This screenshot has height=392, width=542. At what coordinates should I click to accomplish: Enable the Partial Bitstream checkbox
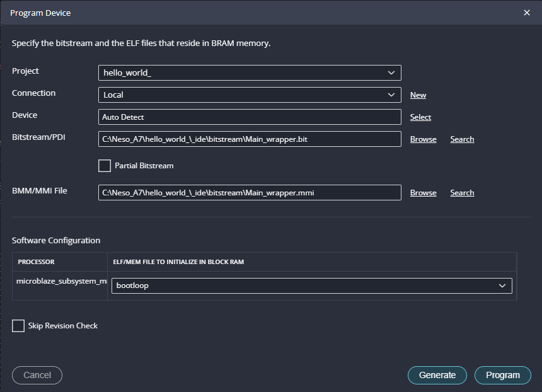click(x=105, y=166)
